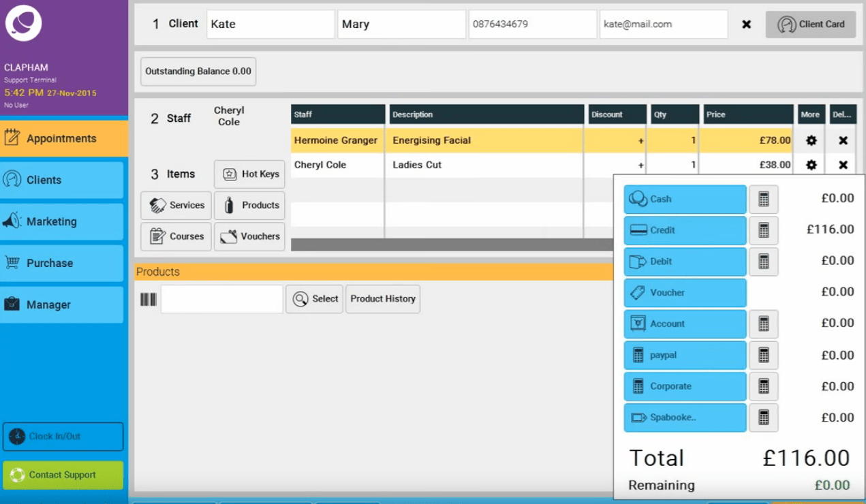
Task: Navigate to the Manager section
Action: pyautogui.click(x=63, y=304)
